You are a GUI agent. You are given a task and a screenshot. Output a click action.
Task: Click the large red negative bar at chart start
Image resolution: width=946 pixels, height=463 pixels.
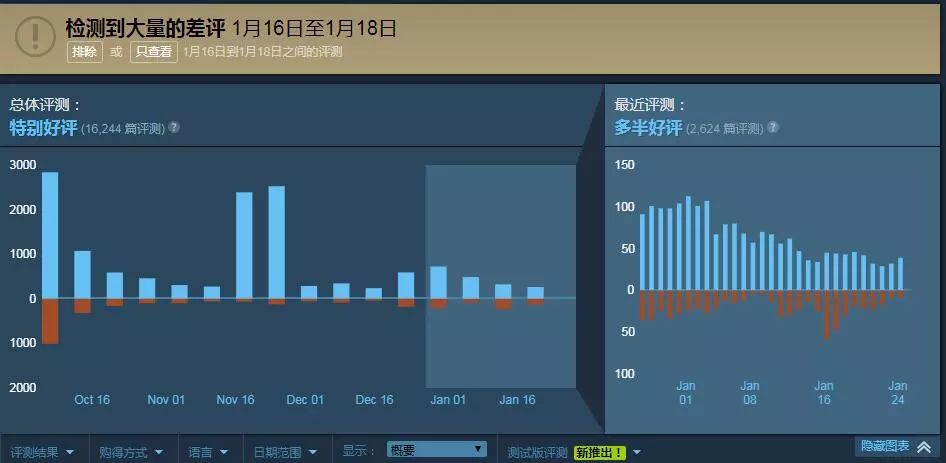pos(50,321)
